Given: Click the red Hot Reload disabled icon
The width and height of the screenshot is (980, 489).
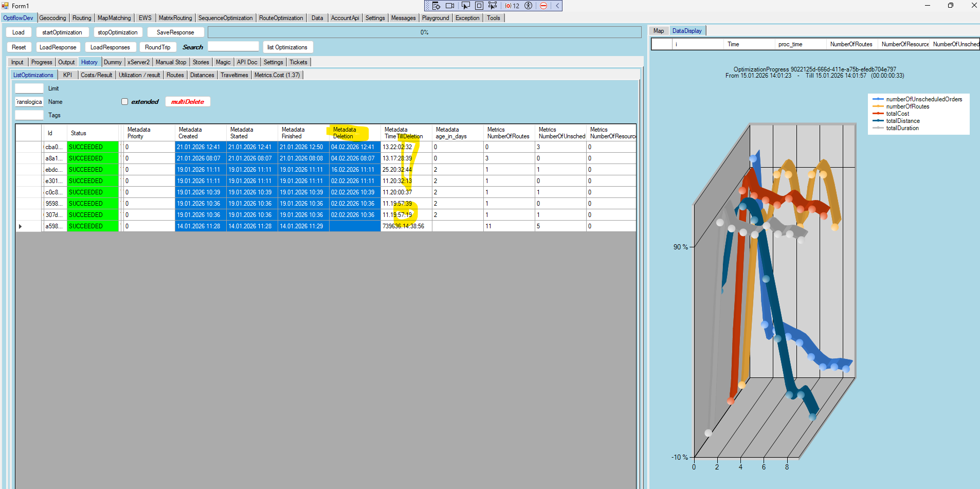Looking at the screenshot, I should coord(543,6).
